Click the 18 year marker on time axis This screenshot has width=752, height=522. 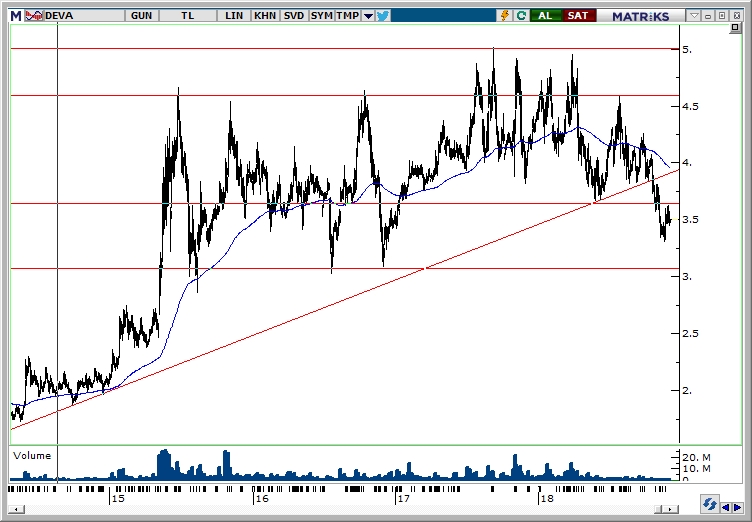coord(546,498)
